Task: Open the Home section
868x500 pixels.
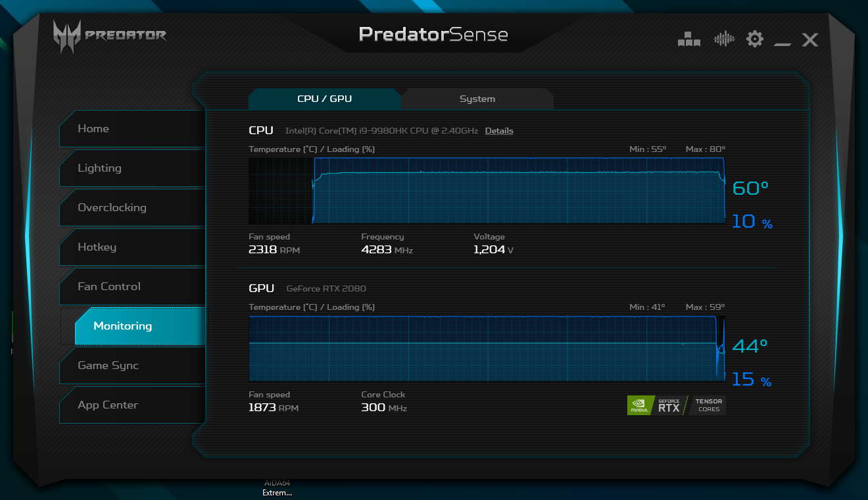Action: tap(132, 128)
